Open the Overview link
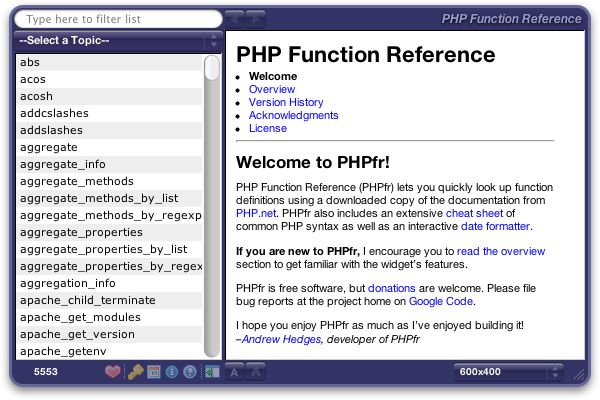Viewport: 600px width, 400px height. tap(272, 89)
